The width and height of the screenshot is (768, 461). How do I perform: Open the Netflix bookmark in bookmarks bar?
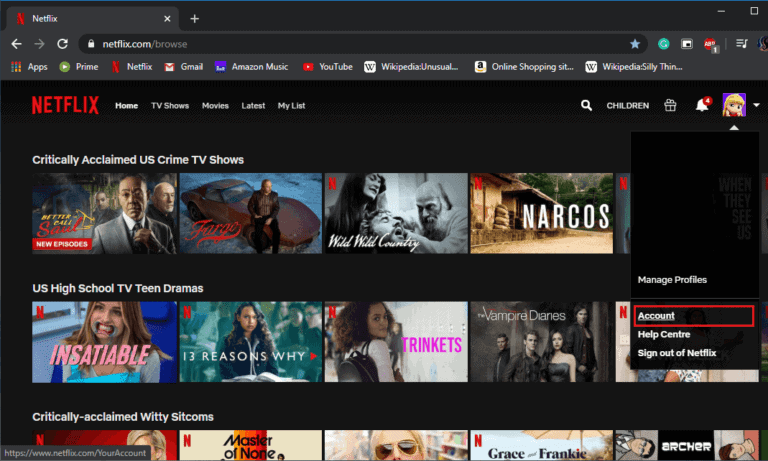point(132,67)
